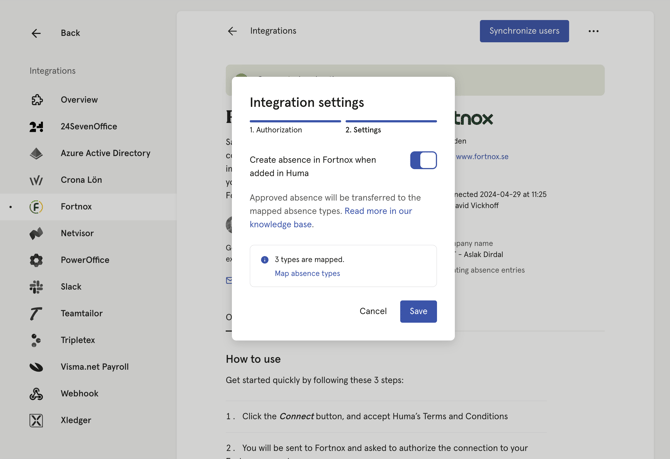This screenshot has height=459, width=670.
Task: Go to the 1. Authorization step
Action: 295,127
